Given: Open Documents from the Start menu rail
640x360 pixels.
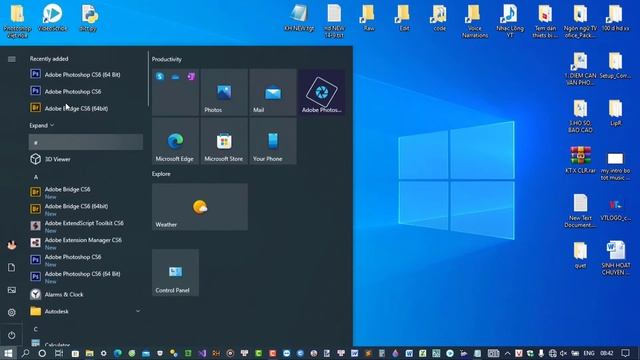Looking at the screenshot, I should [11, 267].
